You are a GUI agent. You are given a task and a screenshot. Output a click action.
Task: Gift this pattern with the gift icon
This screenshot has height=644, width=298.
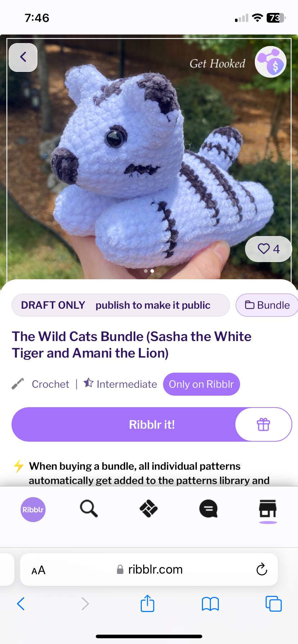tap(263, 424)
